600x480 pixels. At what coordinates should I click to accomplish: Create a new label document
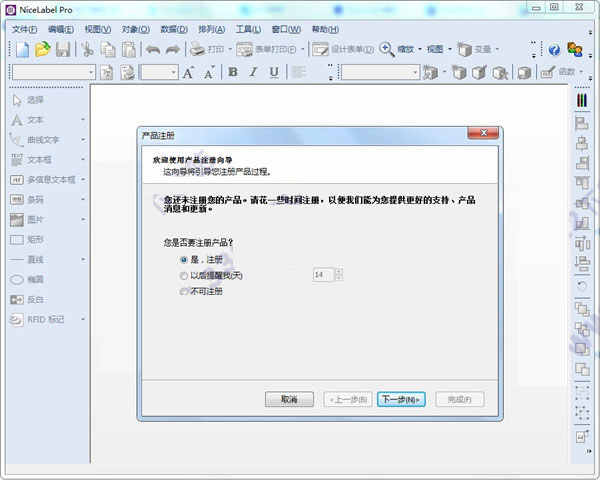(22, 50)
